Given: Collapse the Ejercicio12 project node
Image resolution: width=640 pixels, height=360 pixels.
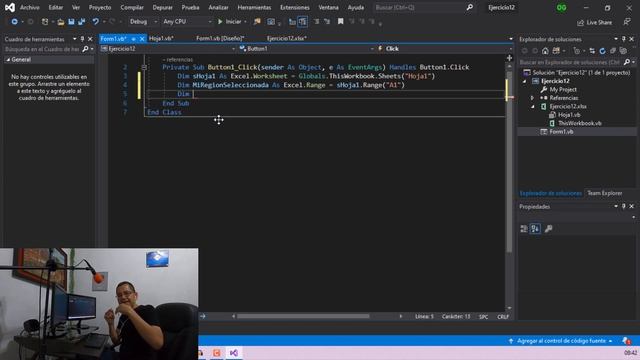Looking at the screenshot, I should tap(525, 81).
